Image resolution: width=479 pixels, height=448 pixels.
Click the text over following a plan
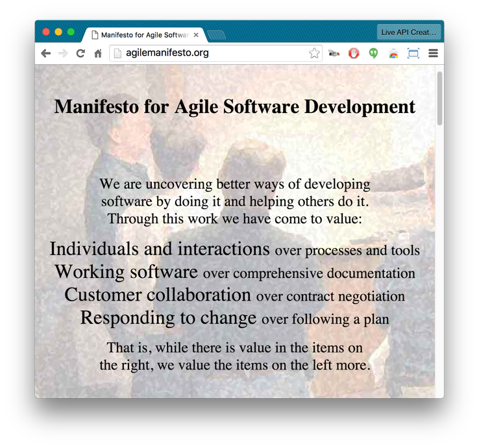[x=325, y=319]
